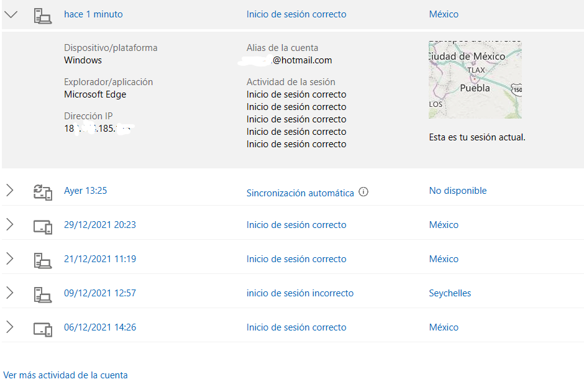Click the sync devices icon beside 'Ayer 13:25'

point(43,192)
